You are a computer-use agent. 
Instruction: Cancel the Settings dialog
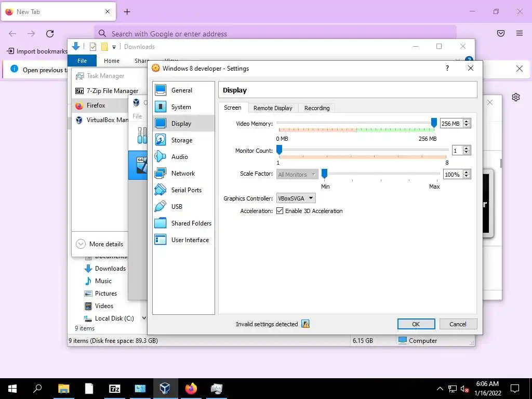[458, 324]
